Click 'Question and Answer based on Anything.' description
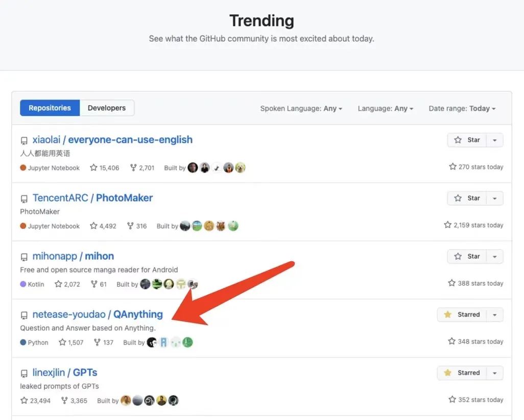 (88, 328)
